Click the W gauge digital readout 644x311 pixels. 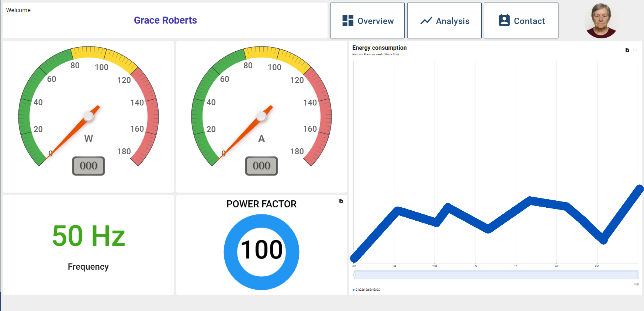pyautogui.click(x=89, y=166)
